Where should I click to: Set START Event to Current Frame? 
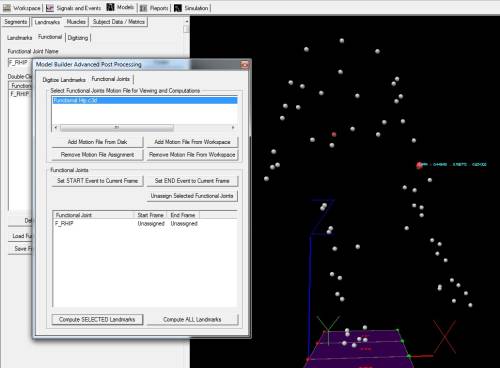(97, 181)
